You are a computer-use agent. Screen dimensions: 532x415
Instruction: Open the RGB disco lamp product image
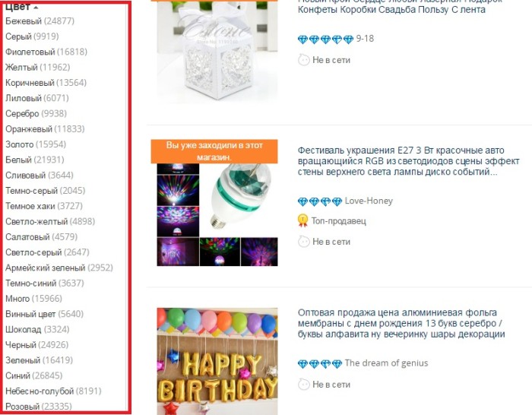217,215
